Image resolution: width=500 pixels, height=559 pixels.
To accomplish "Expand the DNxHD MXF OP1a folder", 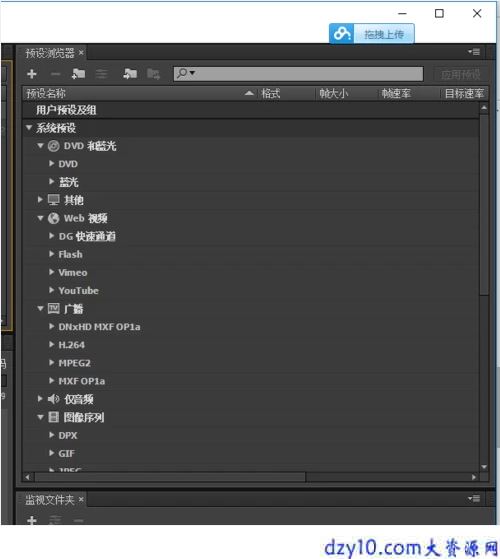I will pyautogui.click(x=52, y=326).
